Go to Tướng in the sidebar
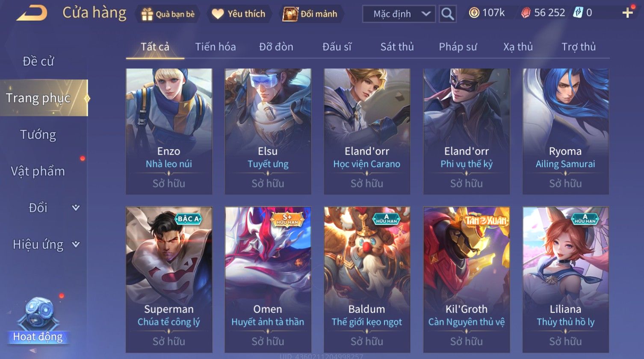Viewport: 644px width, 359px height. (38, 135)
